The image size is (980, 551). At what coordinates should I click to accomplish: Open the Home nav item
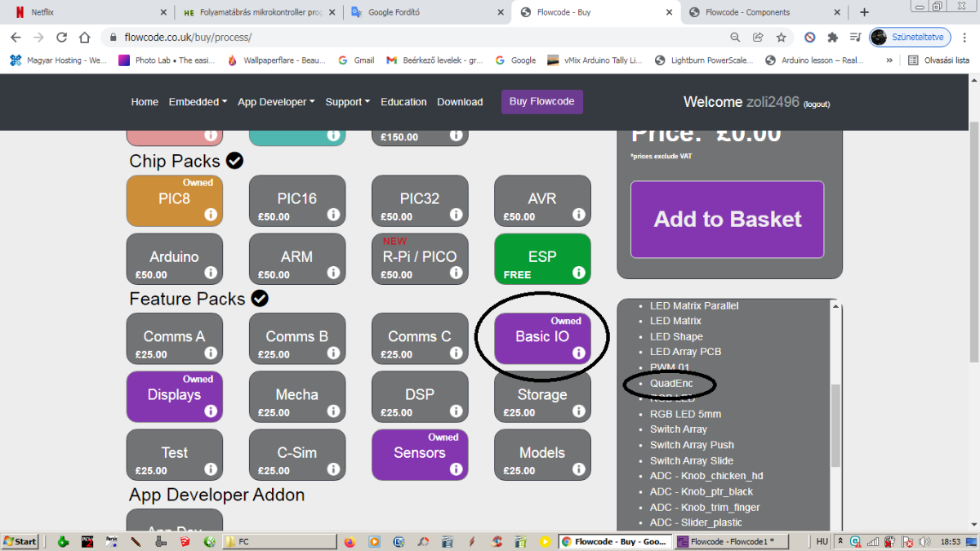145,102
